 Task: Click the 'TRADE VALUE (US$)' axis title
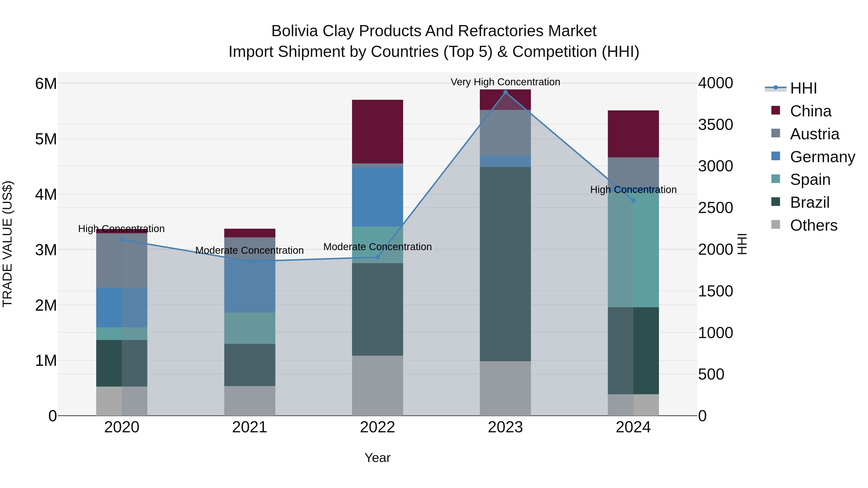click(x=7, y=244)
